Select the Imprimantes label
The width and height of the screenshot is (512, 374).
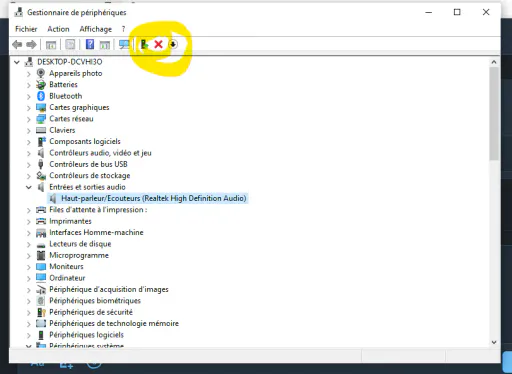click(x=70, y=221)
